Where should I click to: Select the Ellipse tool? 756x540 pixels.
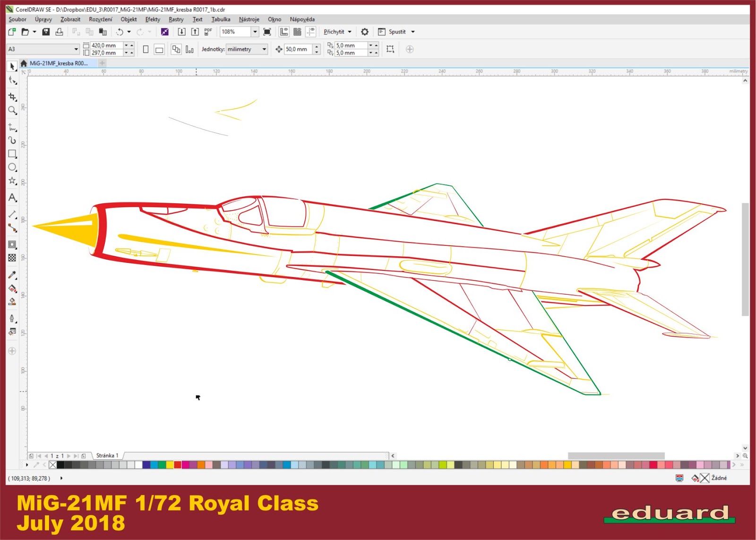tap(12, 167)
